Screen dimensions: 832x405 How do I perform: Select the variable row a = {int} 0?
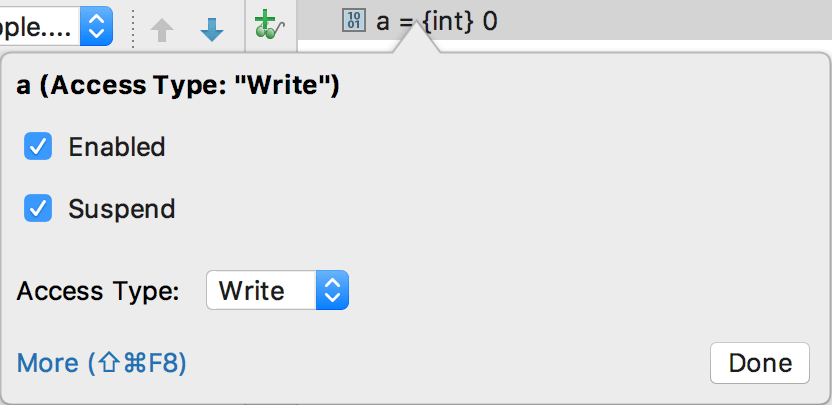(437, 21)
